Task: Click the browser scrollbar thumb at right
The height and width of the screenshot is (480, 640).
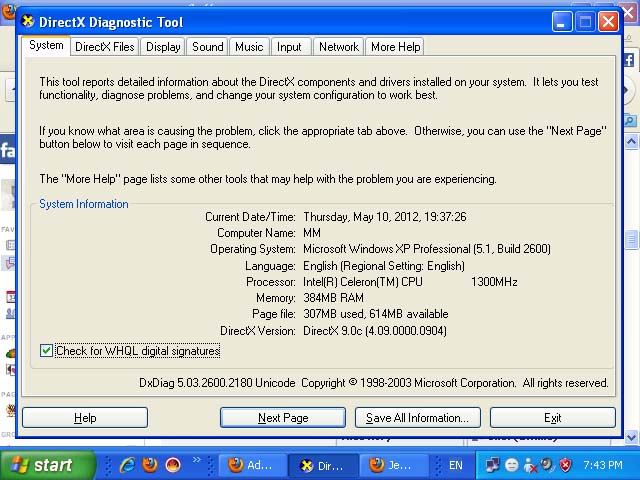Action: pyautogui.click(x=631, y=240)
